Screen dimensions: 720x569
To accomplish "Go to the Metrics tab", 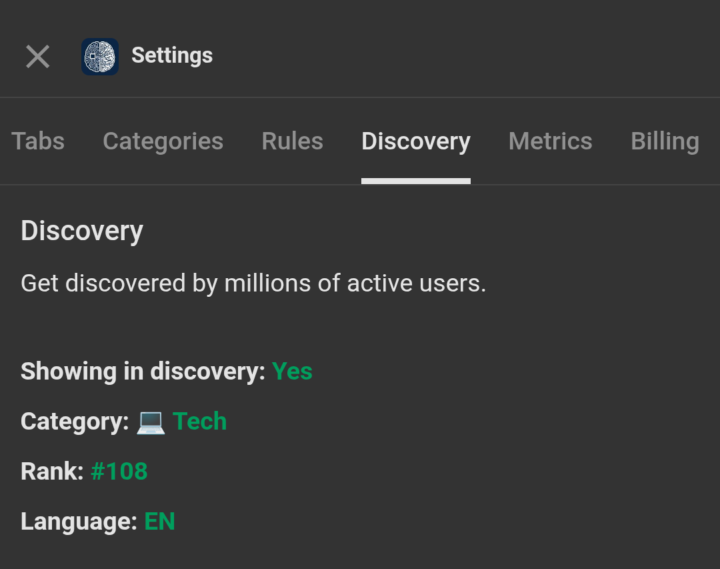I will tap(550, 141).
